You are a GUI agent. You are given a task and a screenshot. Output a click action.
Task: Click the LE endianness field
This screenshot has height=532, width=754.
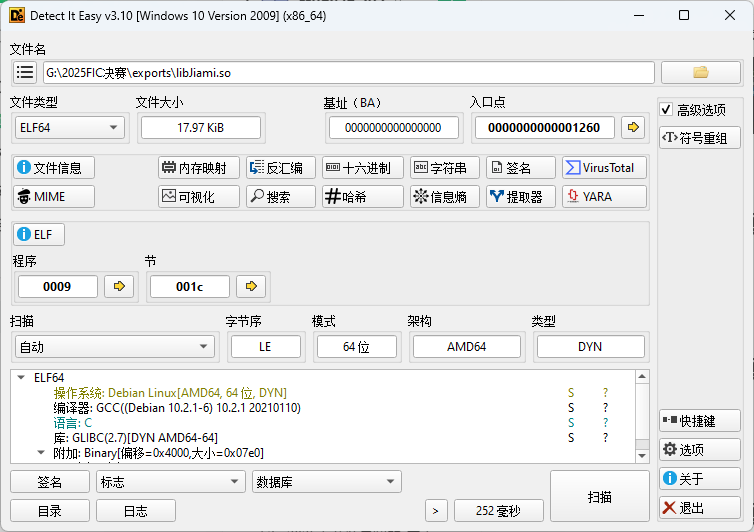click(265, 347)
